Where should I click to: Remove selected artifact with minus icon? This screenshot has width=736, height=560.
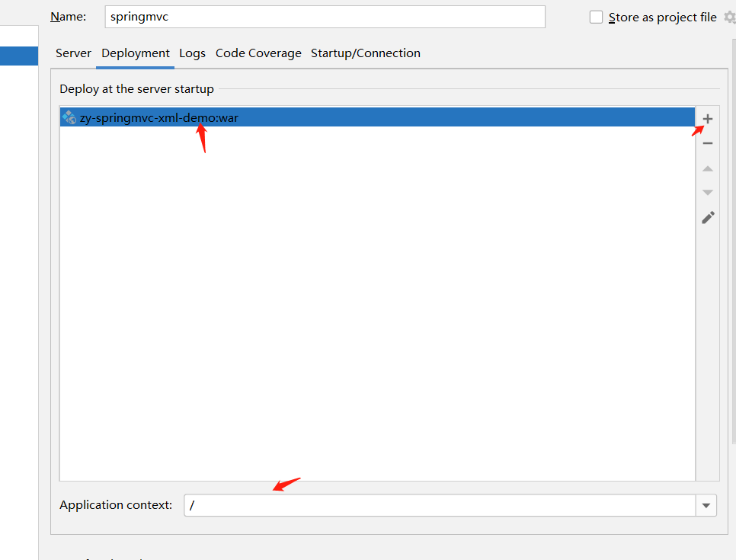707,143
